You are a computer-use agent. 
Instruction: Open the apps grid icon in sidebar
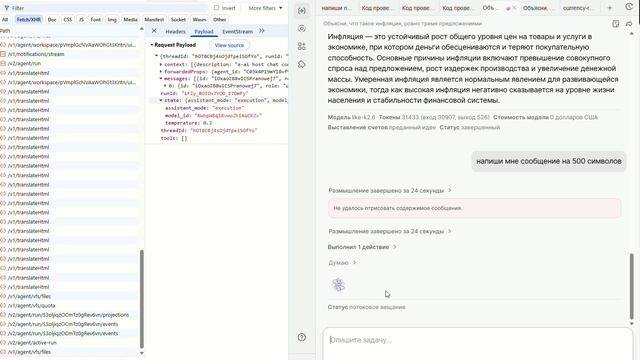302,46
